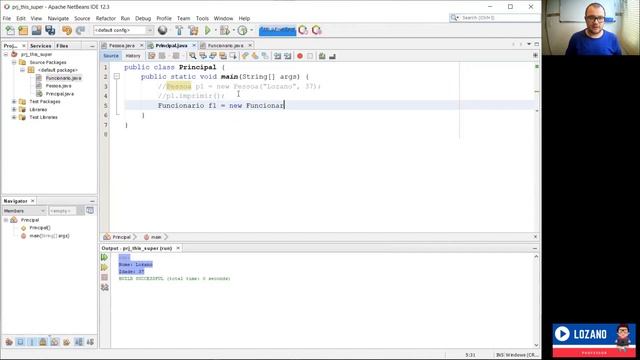Toggle Fully Qualified Names filter in Navigator

point(66,342)
